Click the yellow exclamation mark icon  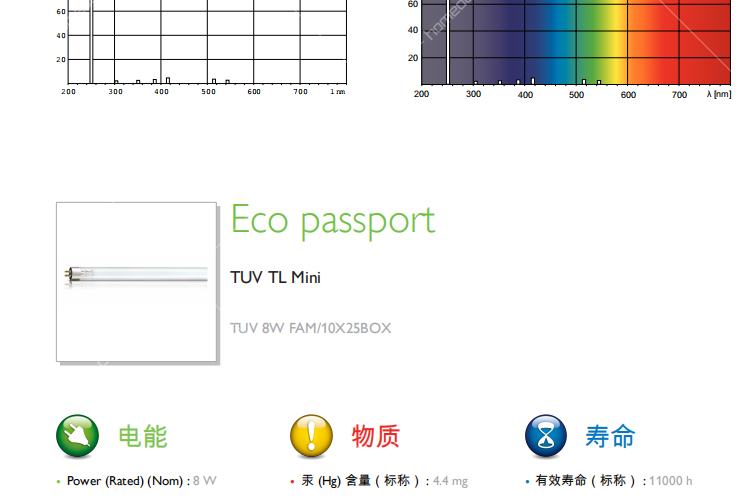(x=311, y=436)
